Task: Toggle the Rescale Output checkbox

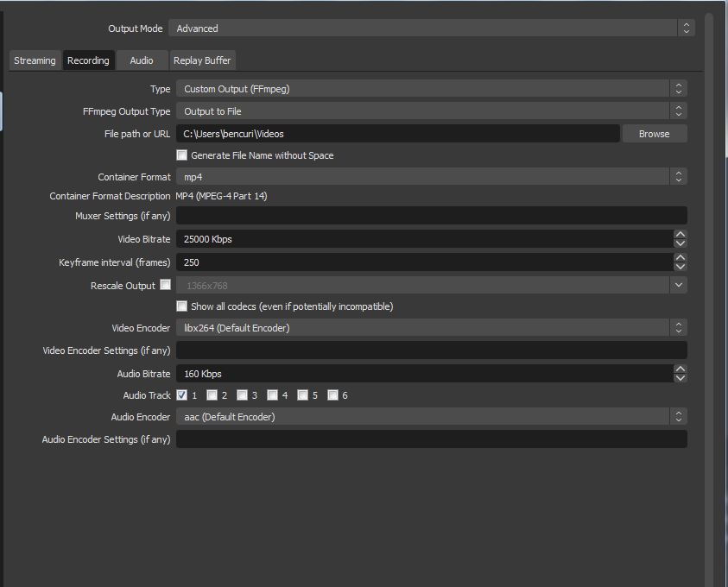Action: coord(165,285)
